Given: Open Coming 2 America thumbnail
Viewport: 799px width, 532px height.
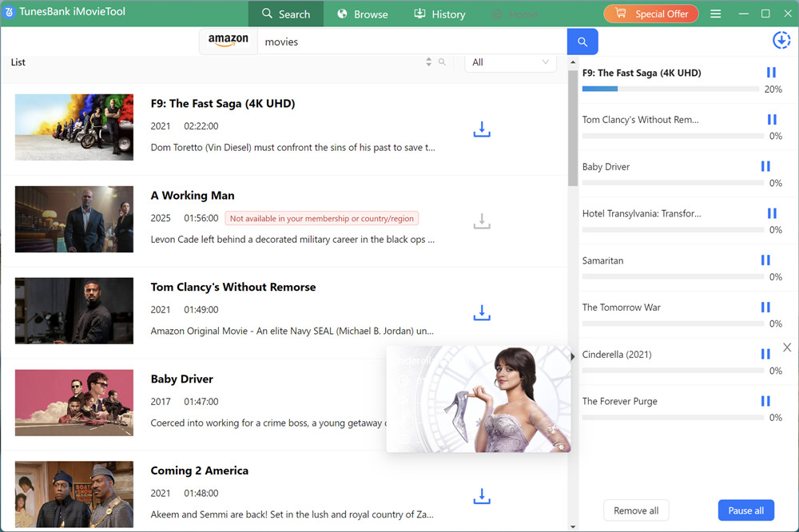Looking at the screenshot, I should pos(74,494).
